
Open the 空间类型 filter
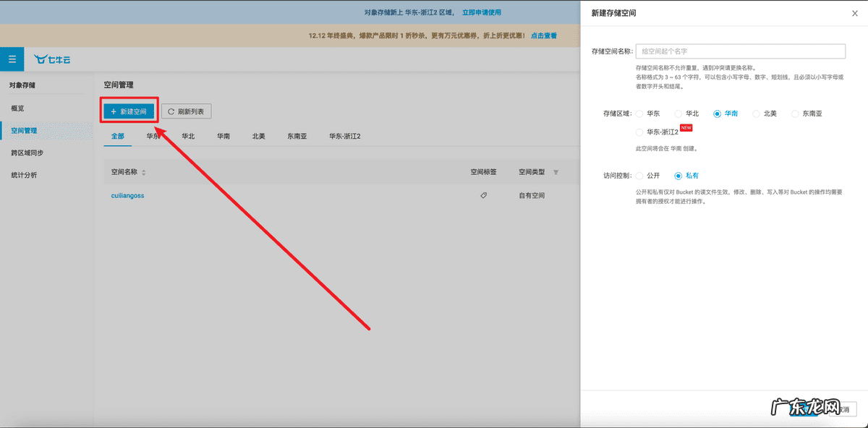pos(556,172)
